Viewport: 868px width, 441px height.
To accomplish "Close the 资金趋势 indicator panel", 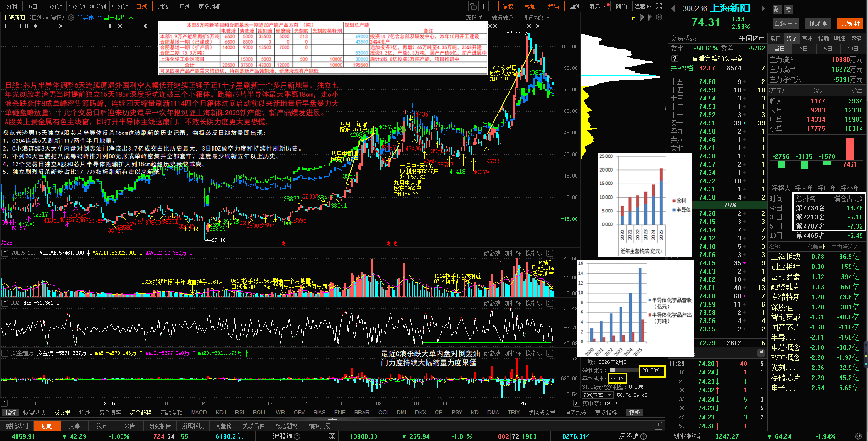I will coord(549,353).
